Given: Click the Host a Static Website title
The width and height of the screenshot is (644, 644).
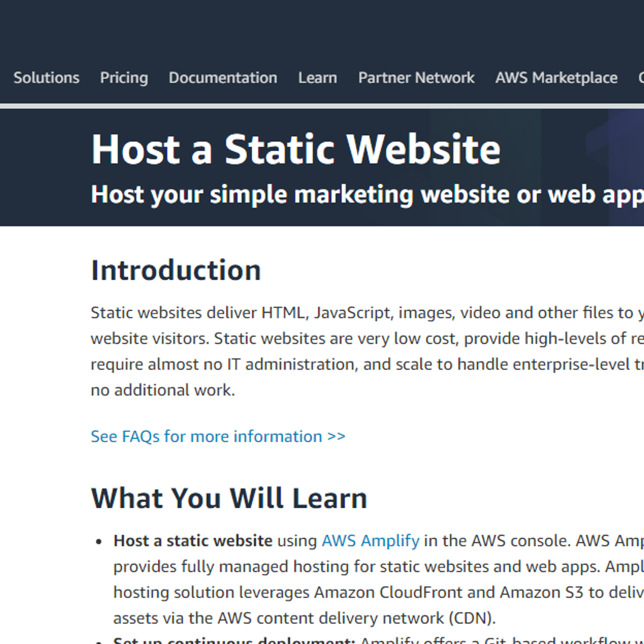Looking at the screenshot, I should pyautogui.click(x=296, y=149).
